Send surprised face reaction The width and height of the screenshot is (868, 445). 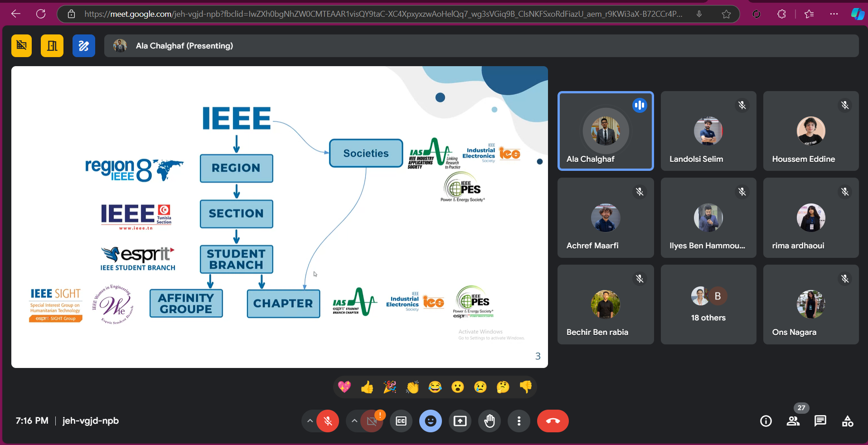[458, 387]
